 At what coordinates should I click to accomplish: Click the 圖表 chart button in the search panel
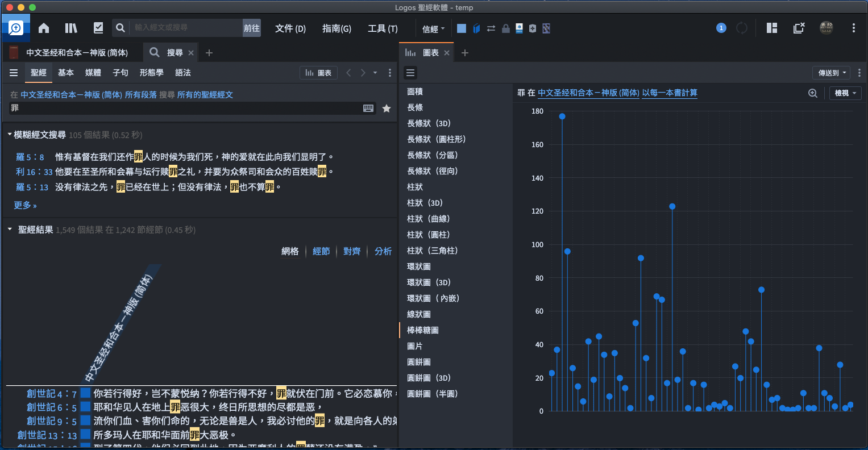click(x=318, y=73)
